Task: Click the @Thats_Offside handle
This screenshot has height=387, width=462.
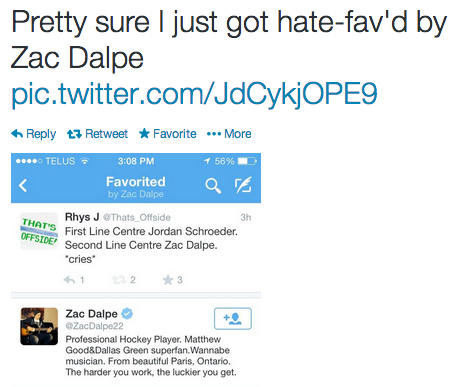Action: click(137, 218)
